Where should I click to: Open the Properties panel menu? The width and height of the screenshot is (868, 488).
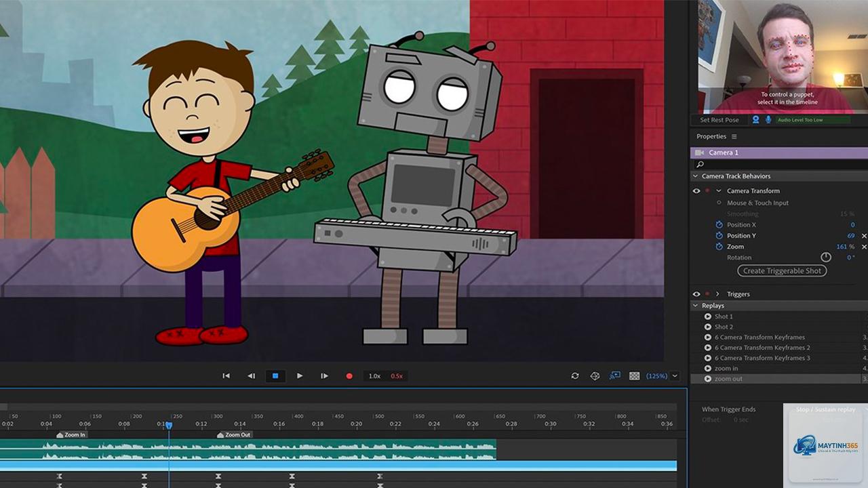click(734, 137)
